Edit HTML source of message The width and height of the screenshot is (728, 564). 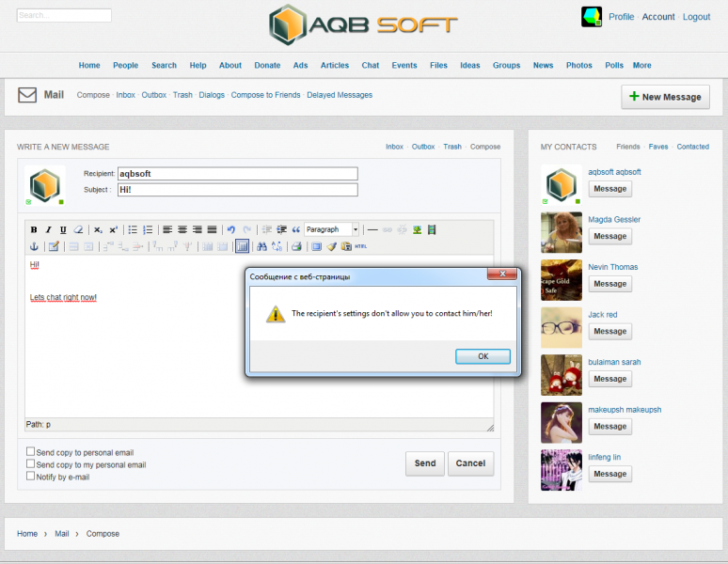pos(361,246)
